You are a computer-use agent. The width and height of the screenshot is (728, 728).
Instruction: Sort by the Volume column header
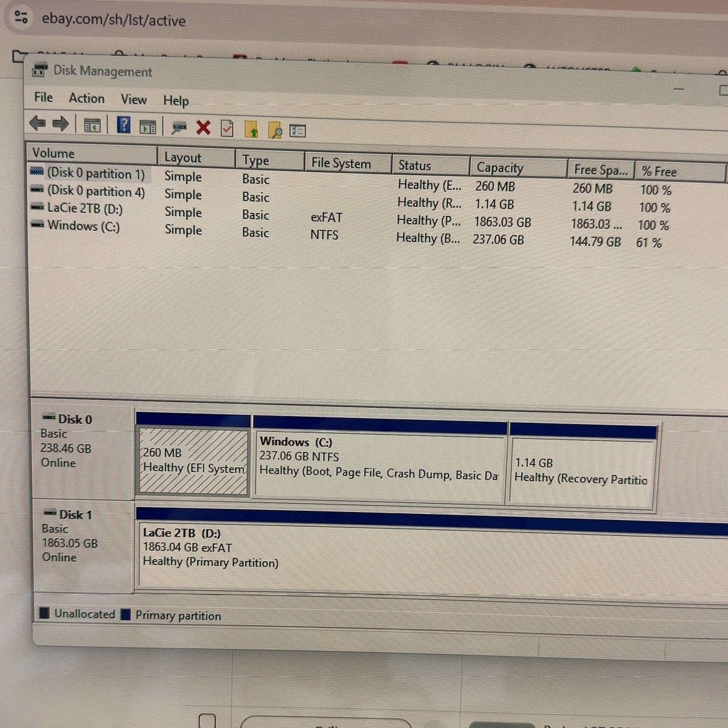click(x=92, y=153)
